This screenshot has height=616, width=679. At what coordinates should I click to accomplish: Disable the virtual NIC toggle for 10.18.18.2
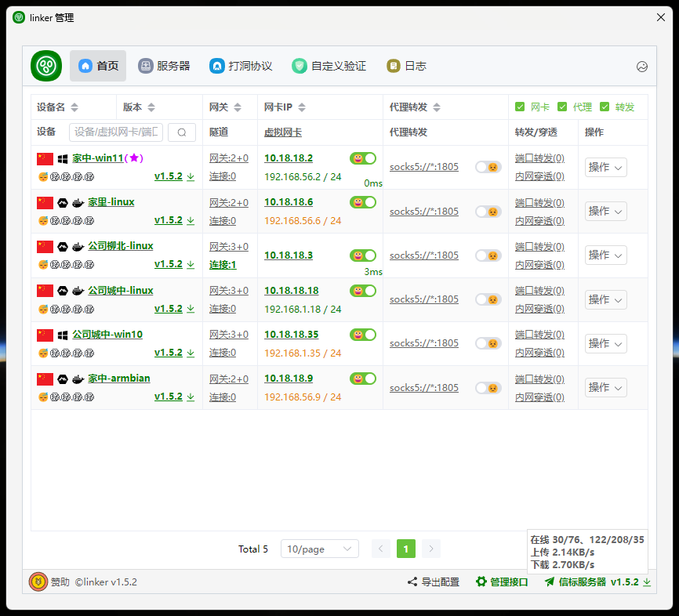pos(363,158)
